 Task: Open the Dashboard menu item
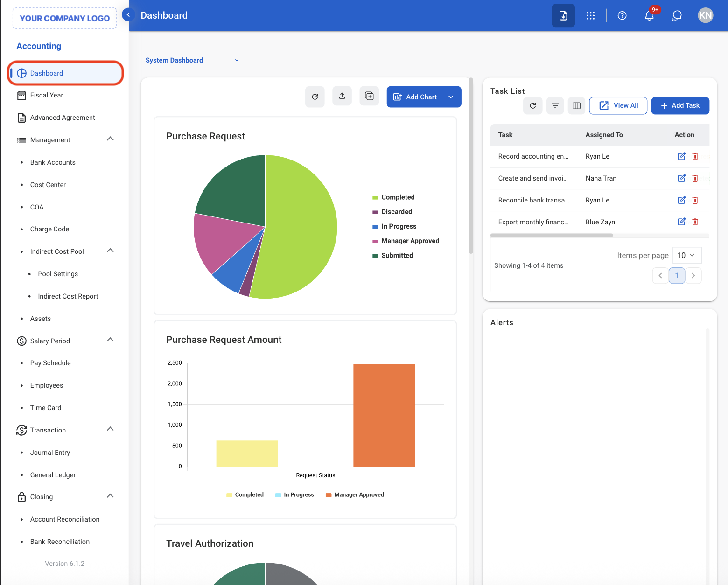tap(65, 73)
